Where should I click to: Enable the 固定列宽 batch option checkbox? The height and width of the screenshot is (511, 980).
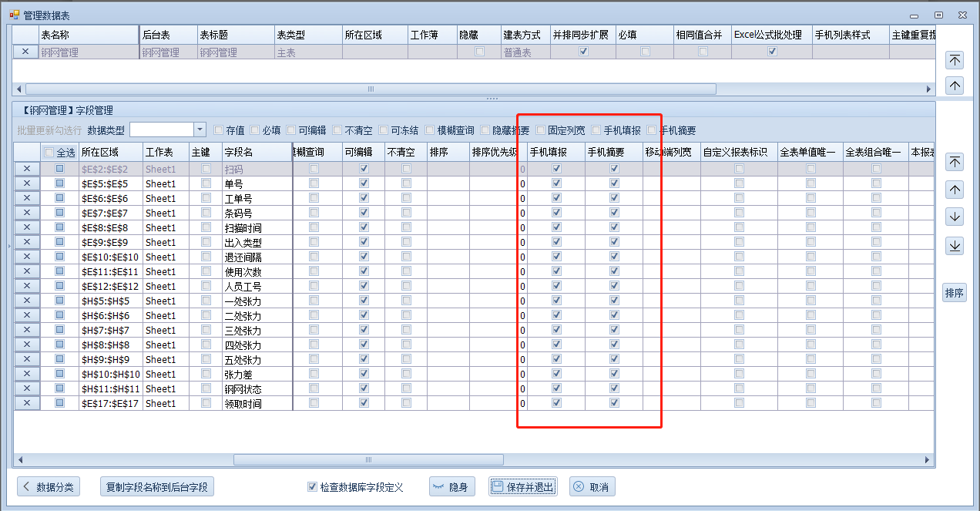[x=541, y=130]
